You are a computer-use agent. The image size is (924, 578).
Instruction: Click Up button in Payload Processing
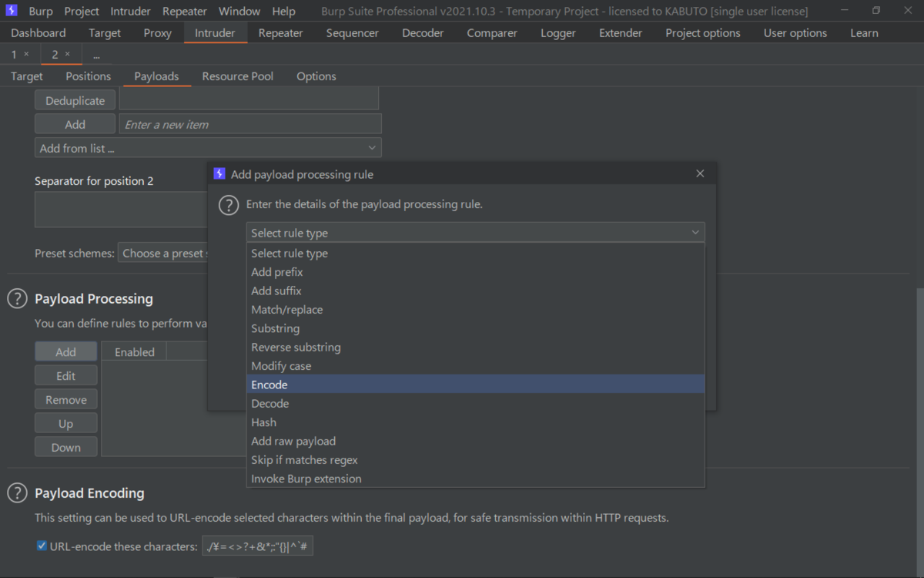pyautogui.click(x=66, y=423)
